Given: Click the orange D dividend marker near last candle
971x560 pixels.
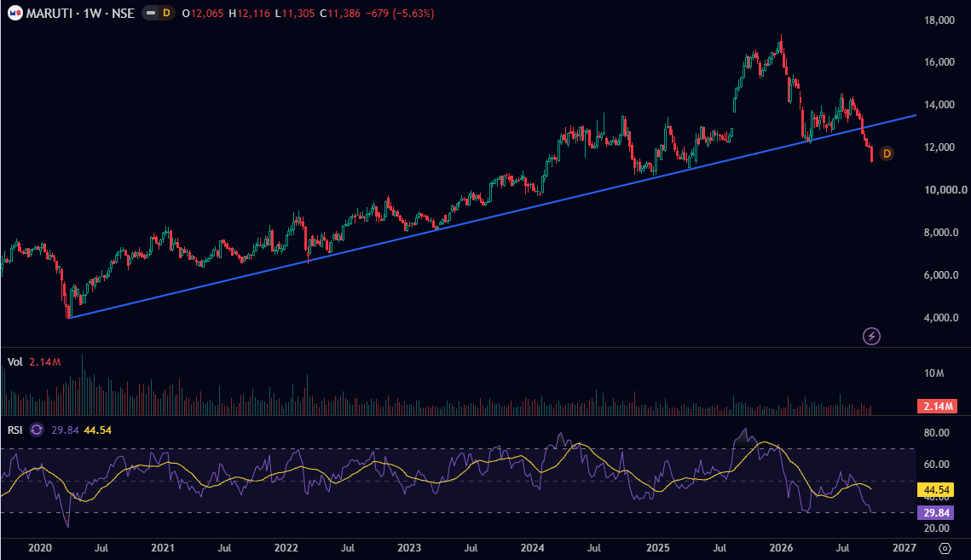Looking at the screenshot, I should 886,153.
